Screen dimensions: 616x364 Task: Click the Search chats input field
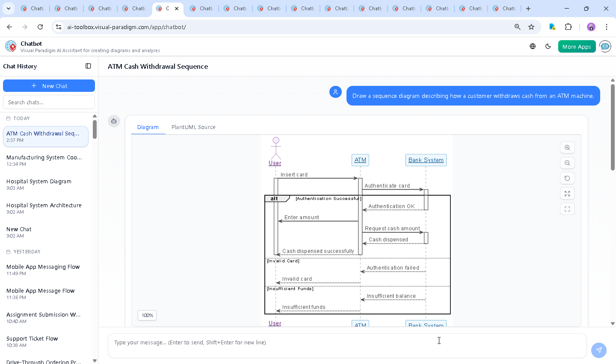coord(49,102)
